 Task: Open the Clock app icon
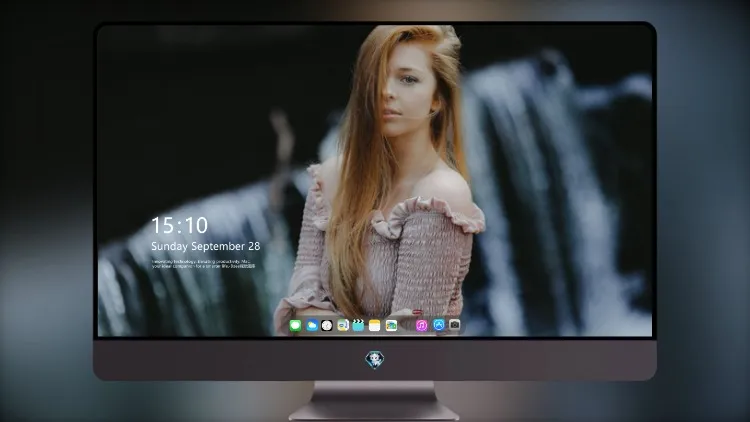tap(327, 326)
